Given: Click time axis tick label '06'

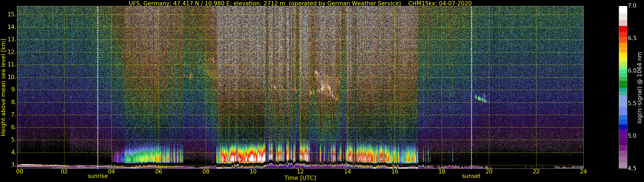Looking at the screenshot, I should click(159, 172).
